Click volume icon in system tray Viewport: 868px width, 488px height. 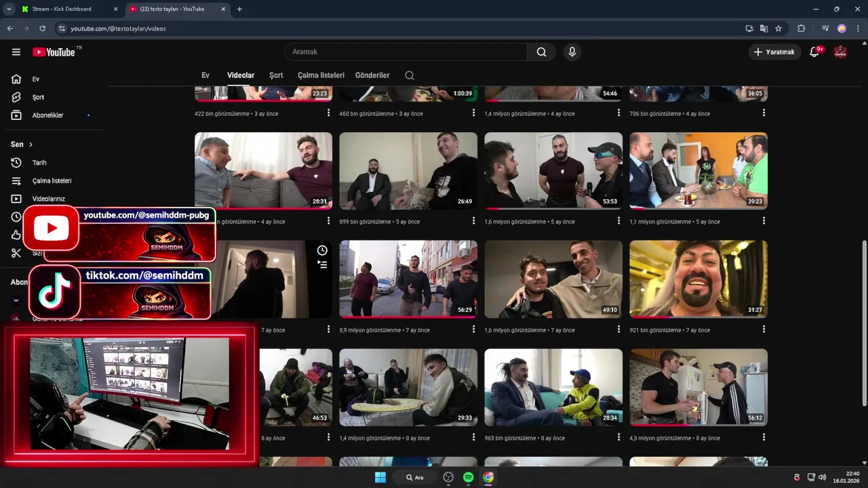click(823, 477)
